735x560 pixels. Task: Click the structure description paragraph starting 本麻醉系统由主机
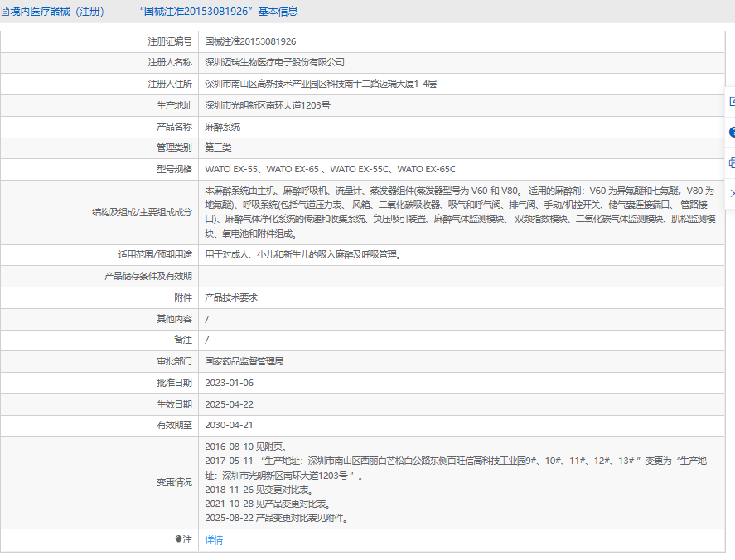(461, 212)
